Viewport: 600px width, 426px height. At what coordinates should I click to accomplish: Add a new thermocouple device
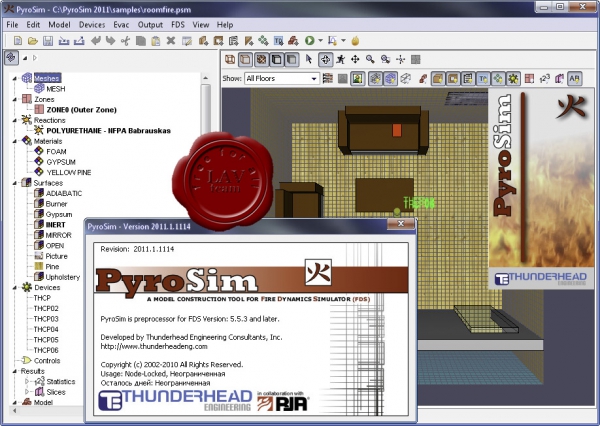click(x=279, y=41)
